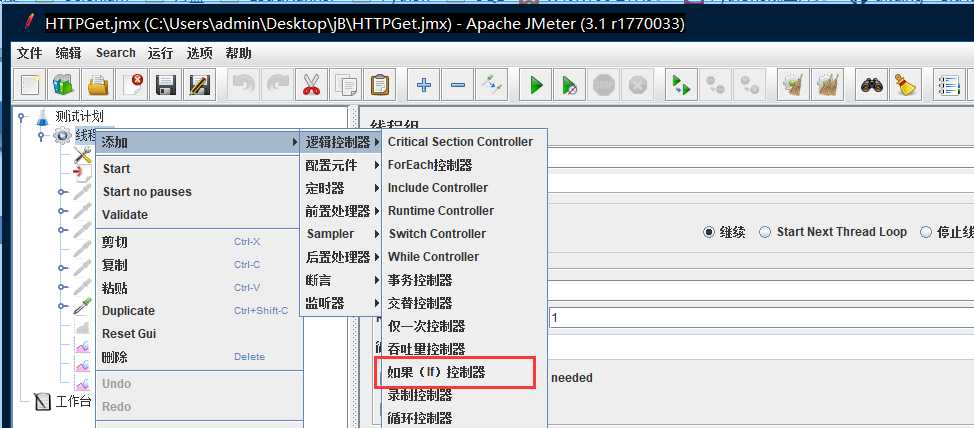Add a Critical Section Controller
This screenshot has width=974, height=428.
coord(464,142)
